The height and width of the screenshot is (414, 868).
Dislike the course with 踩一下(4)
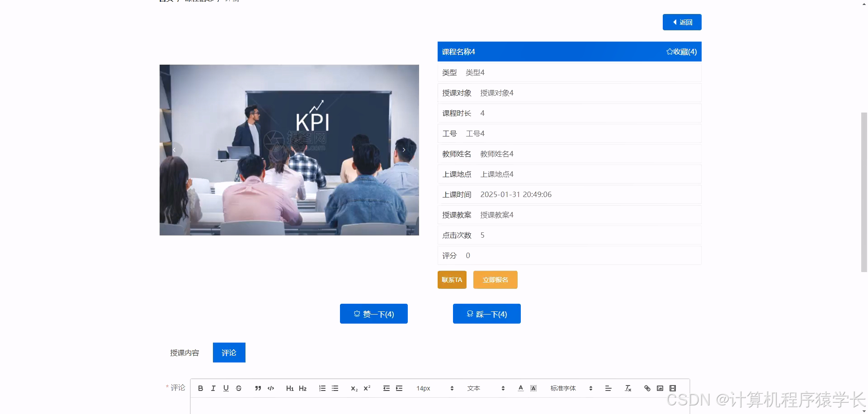coord(486,314)
